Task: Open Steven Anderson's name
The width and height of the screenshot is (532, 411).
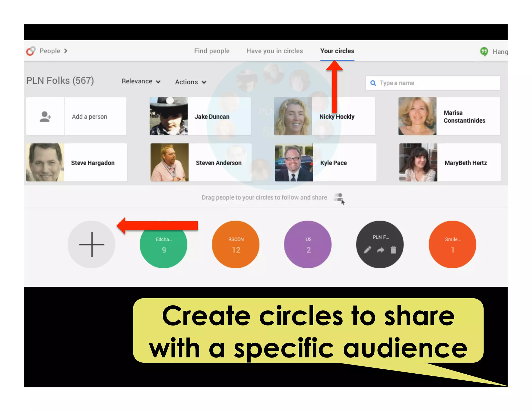Action: pyautogui.click(x=219, y=163)
